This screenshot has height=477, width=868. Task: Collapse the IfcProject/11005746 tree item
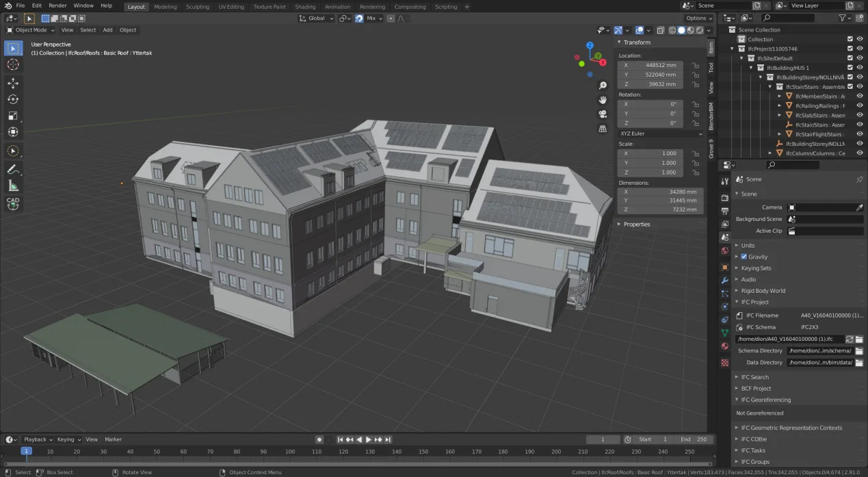pos(731,49)
